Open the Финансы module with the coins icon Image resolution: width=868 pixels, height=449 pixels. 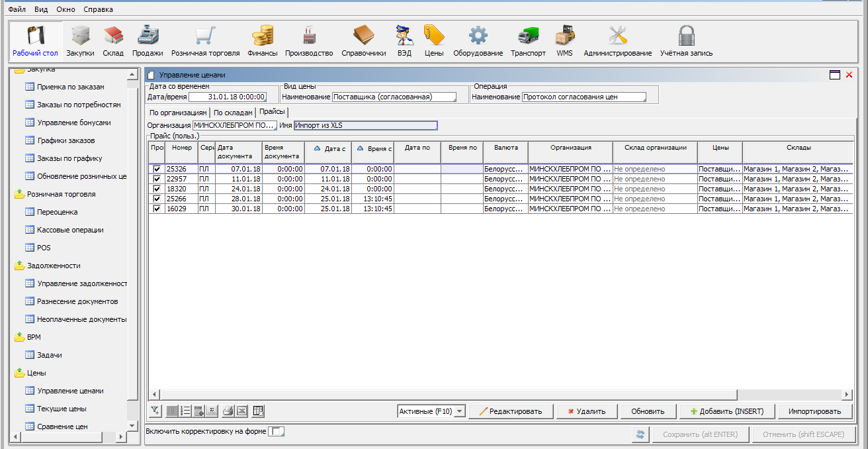click(263, 41)
